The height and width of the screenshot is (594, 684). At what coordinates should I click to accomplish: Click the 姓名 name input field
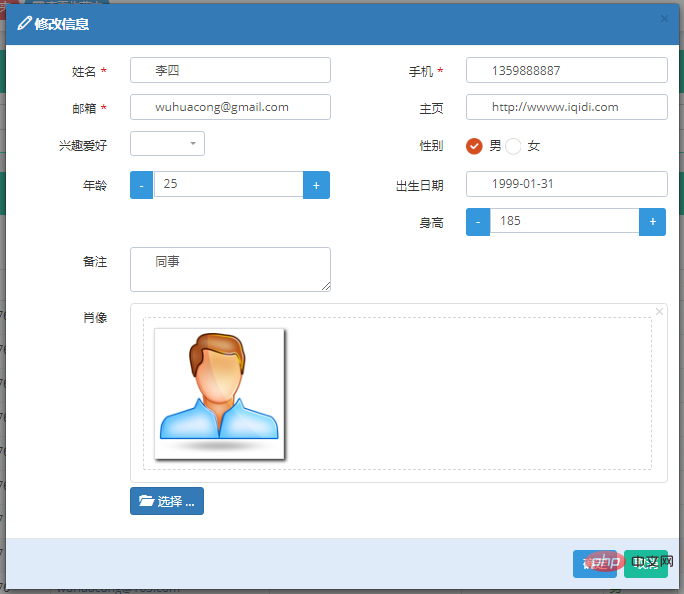point(230,70)
